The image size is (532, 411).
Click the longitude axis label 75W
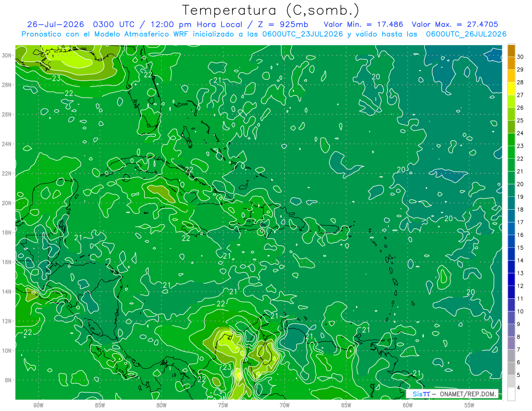[x=223, y=405]
